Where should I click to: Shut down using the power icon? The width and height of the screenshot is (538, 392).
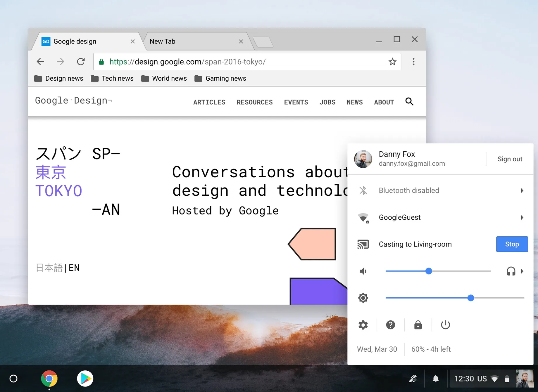[x=445, y=325]
